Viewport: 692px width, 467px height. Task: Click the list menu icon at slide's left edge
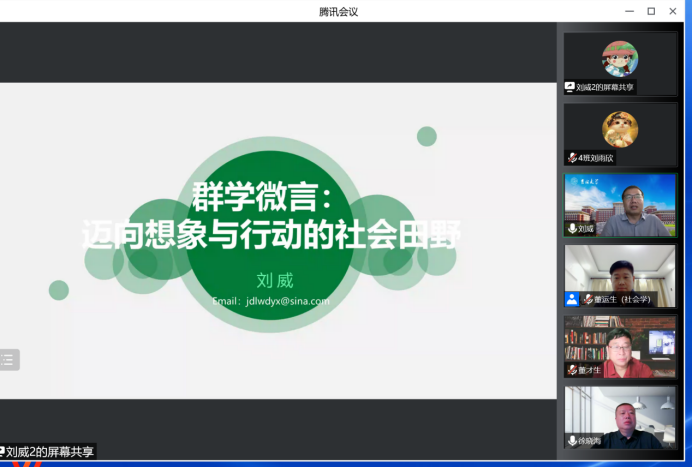coord(8,360)
